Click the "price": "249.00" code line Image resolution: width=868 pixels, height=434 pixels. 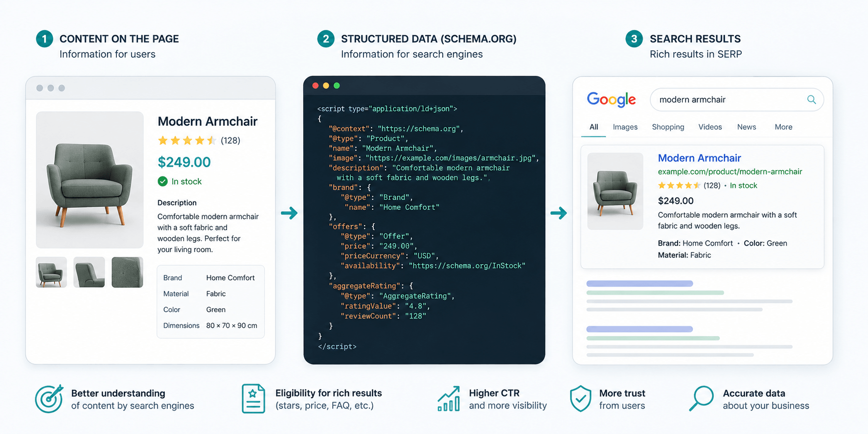(379, 246)
